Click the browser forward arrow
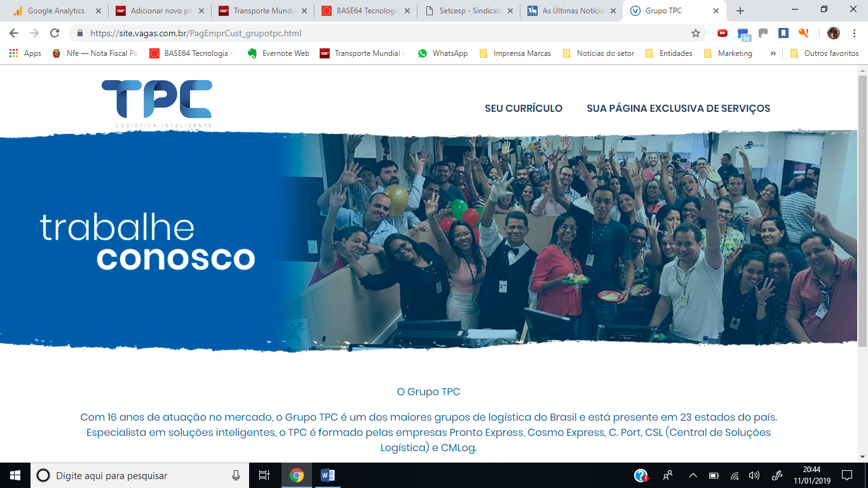 (x=34, y=33)
